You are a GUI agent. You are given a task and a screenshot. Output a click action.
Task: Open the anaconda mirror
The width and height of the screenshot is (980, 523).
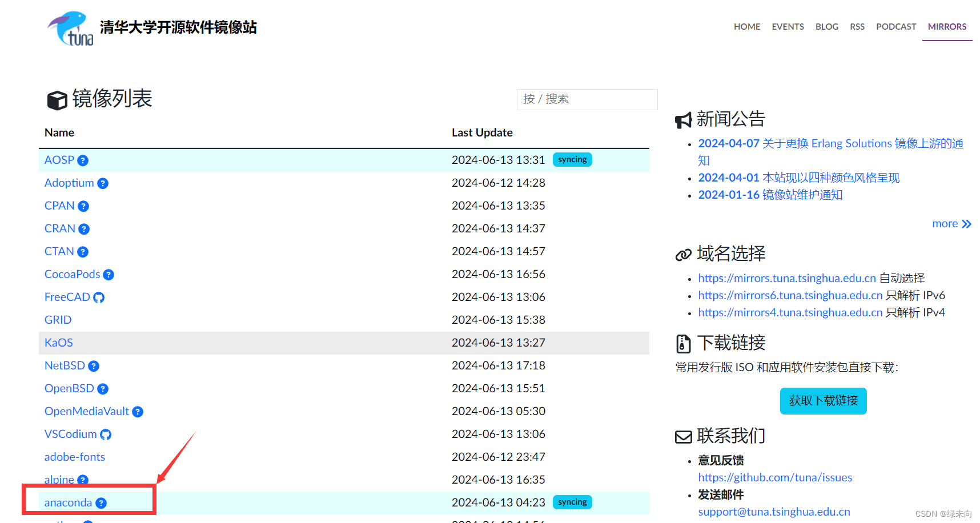click(x=68, y=502)
